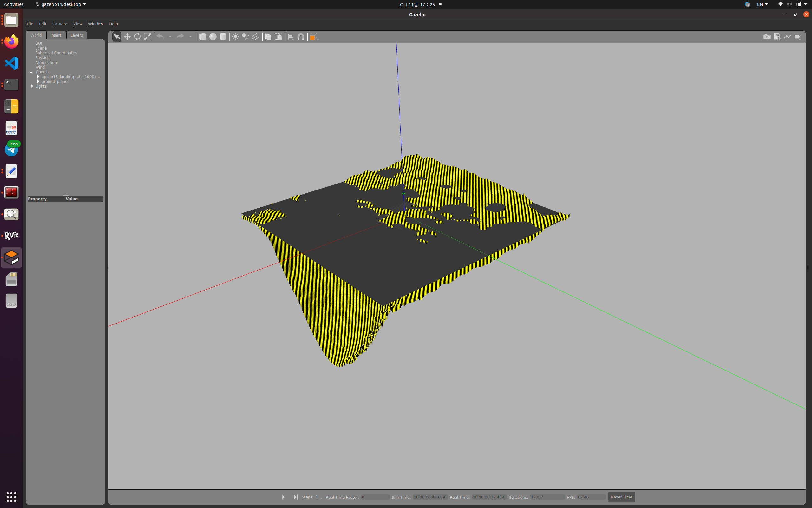Switch to the Layers tab
This screenshot has width=812, height=508.
pos(76,35)
